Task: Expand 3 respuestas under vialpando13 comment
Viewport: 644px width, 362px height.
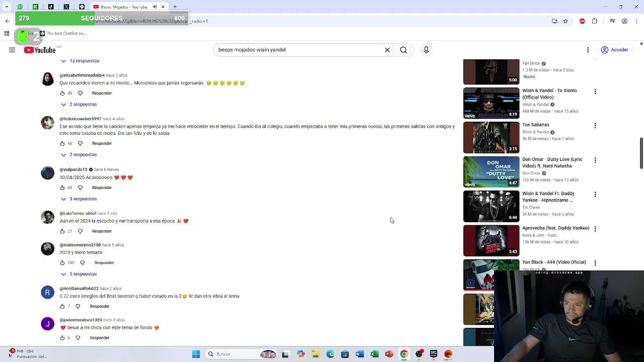Action: coord(79,199)
